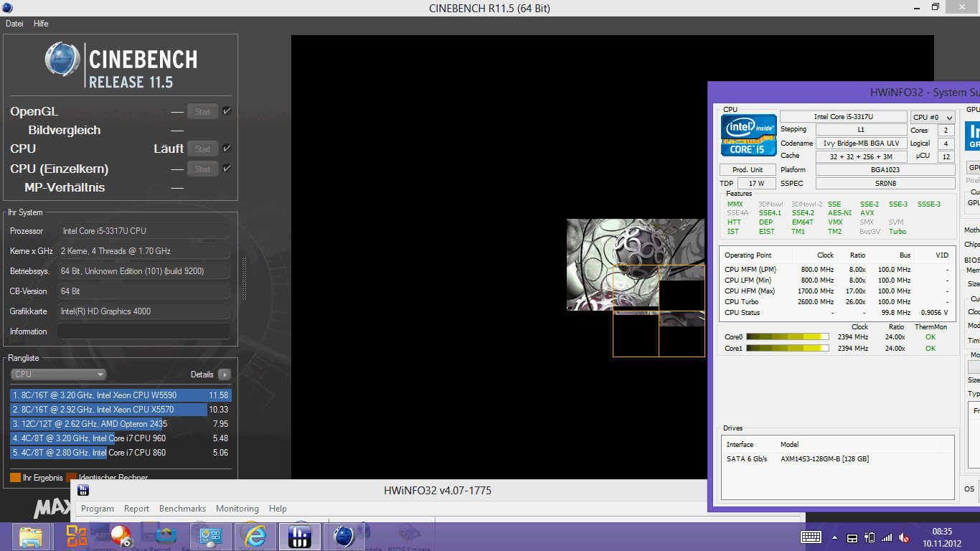Select the Core i7 CPU 860 ranking entry
This screenshot has width=980, height=551.
point(121,453)
